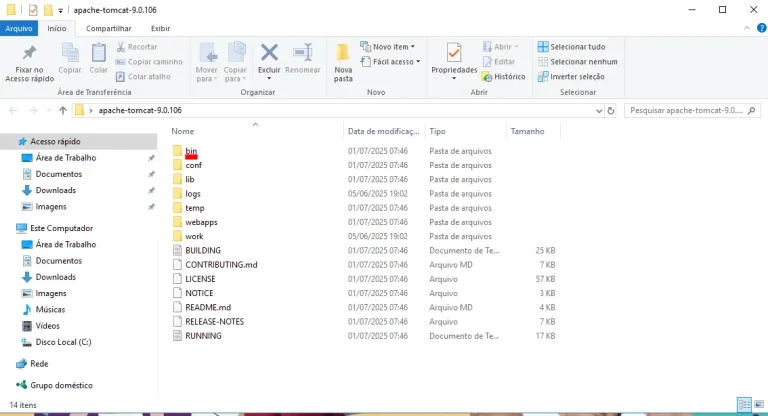Screen dimensions: 768x416
Task: Open the Fácil acesso dropdown
Action: point(390,62)
